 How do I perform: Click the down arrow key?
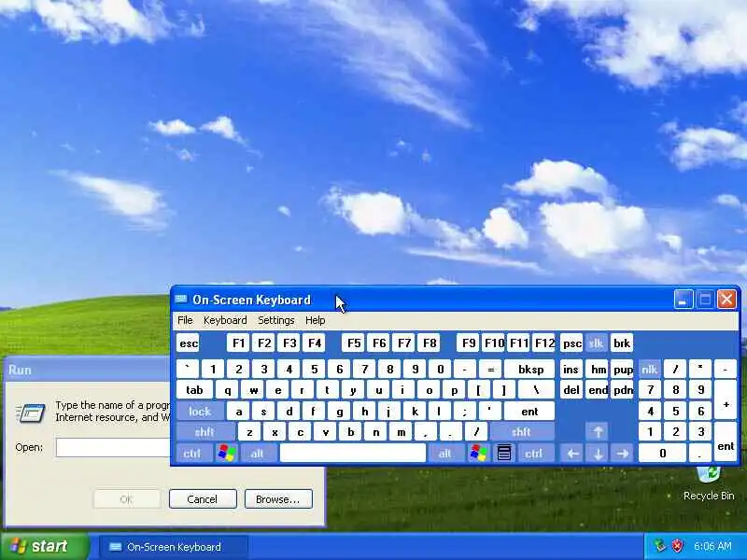point(598,453)
